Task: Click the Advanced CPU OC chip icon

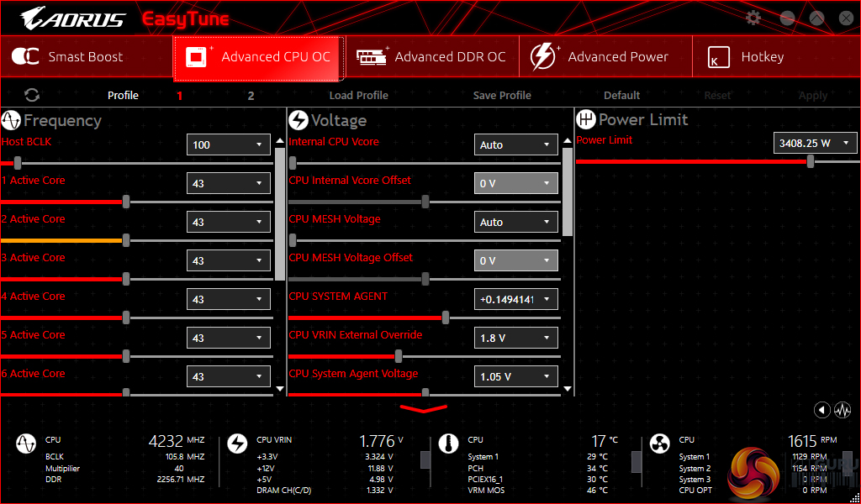Action: pos(198,56)
